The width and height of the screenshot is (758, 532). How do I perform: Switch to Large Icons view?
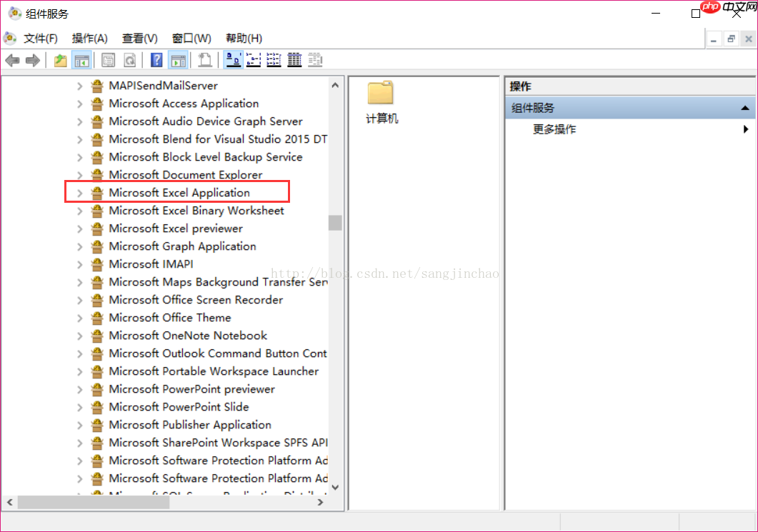[234, 61]
